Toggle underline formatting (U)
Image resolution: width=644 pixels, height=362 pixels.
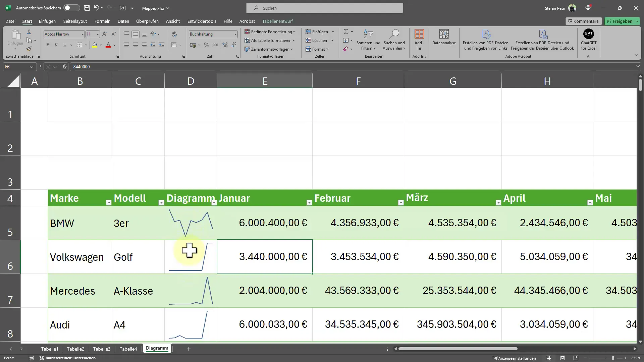tap(65, 45)
